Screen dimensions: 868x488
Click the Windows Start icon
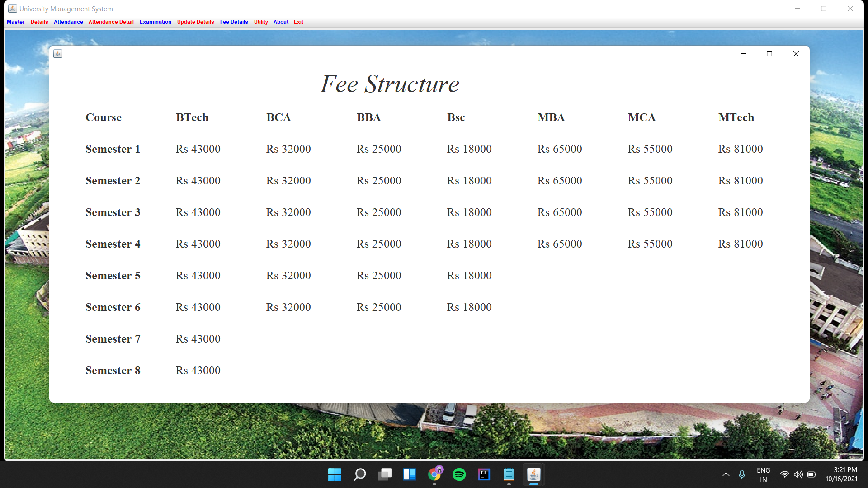coord(335,474)
